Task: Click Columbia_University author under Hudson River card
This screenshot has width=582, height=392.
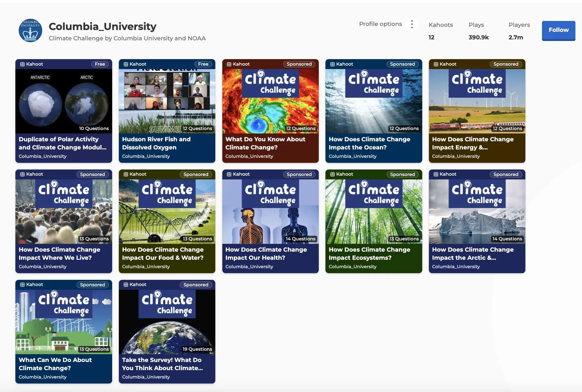Action: pyautogui.click(x=146, y=156)
